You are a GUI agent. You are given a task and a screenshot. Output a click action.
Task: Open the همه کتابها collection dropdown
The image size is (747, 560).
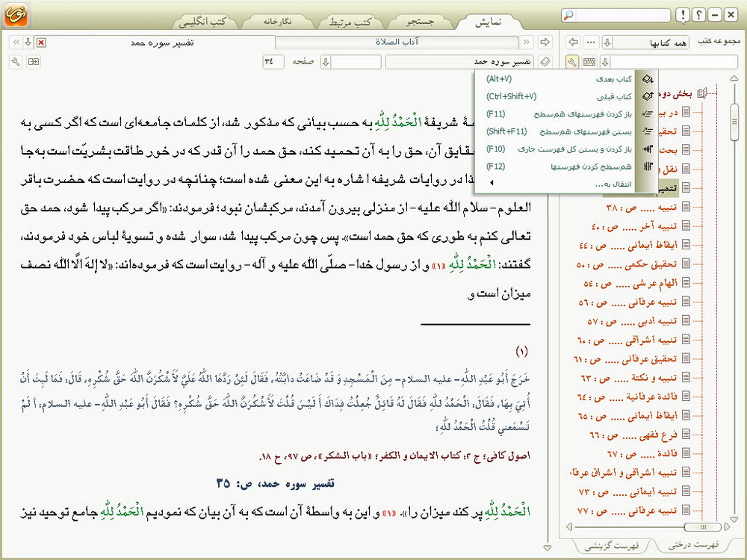[607, 43]
